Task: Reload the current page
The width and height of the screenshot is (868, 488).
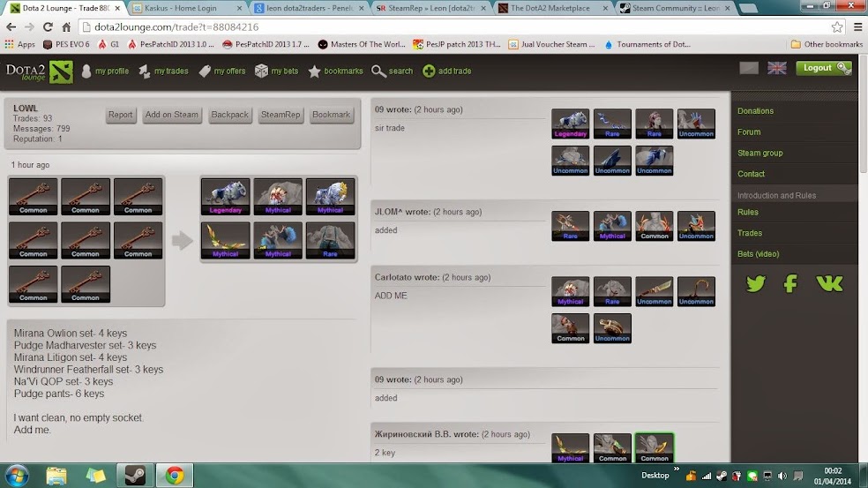Action: (x=48, y=26)
